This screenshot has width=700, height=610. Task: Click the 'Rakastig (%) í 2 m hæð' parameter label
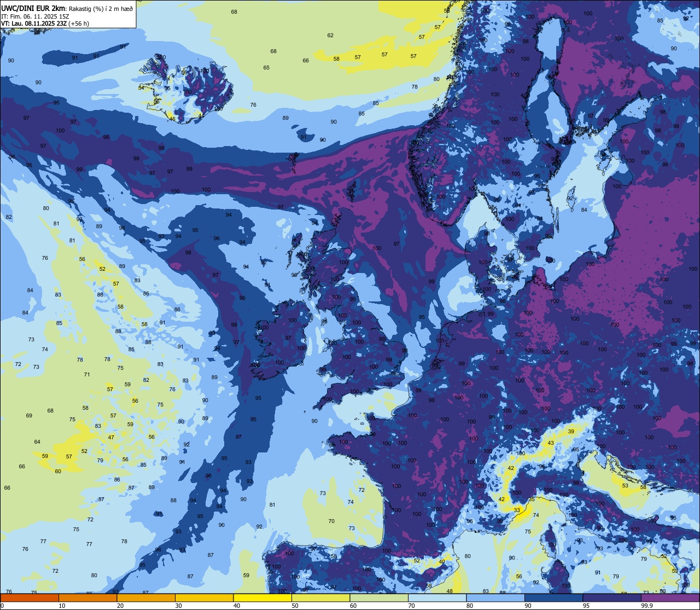click(x=101, y=8)
